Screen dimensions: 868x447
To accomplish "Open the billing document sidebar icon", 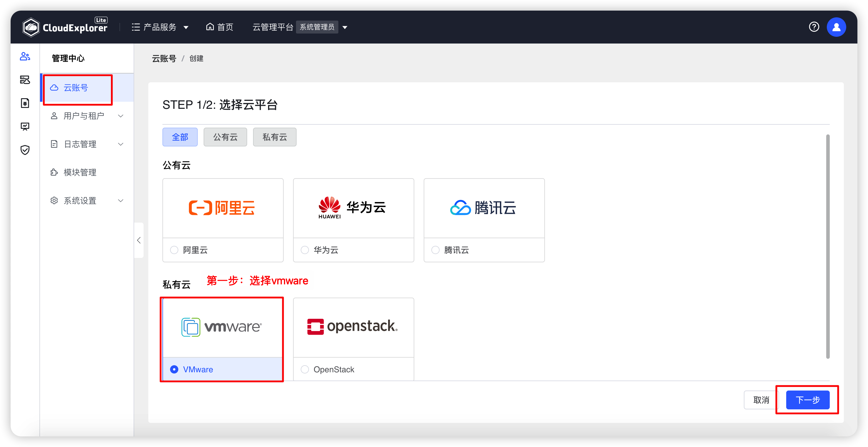I will (x=25, y=103).
